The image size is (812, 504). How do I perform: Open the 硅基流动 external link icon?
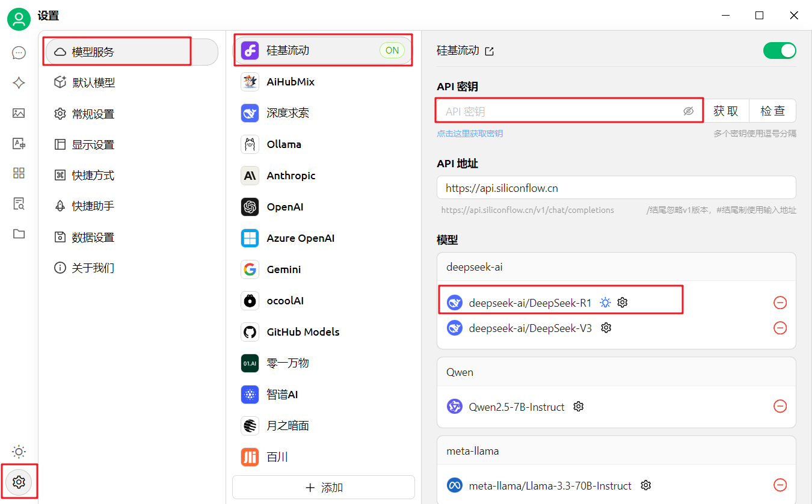point(490,51)
